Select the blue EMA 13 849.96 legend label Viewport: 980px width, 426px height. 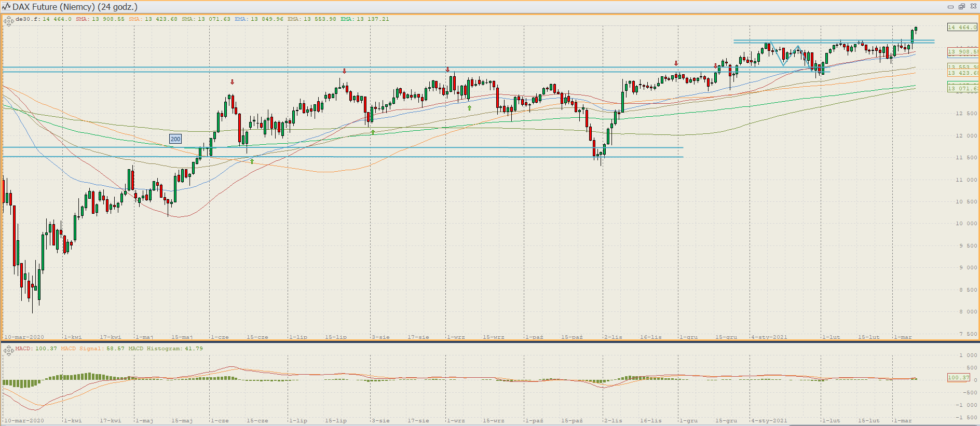pos(259,19)
